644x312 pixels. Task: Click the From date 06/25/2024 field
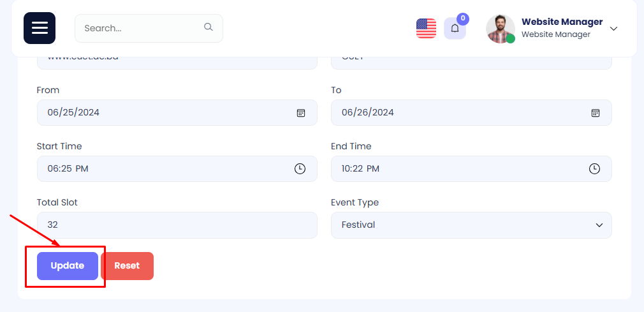tap(159, 113)
